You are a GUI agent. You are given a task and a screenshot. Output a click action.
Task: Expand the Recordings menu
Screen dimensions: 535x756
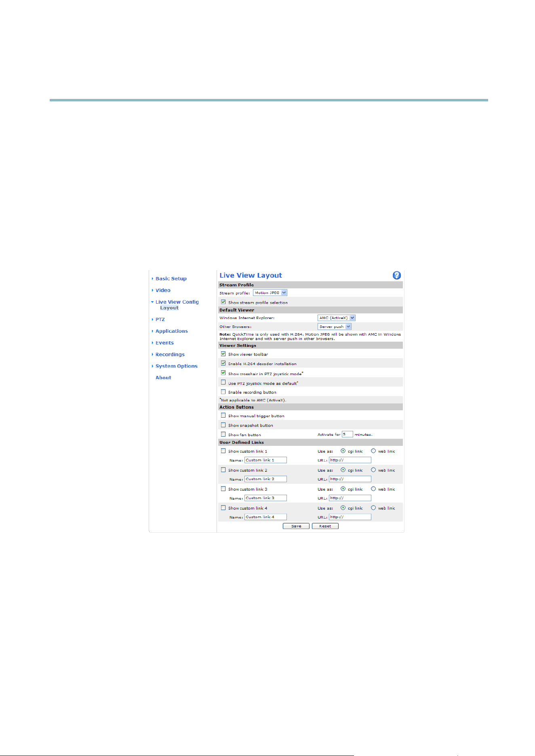tap(170, 355)
